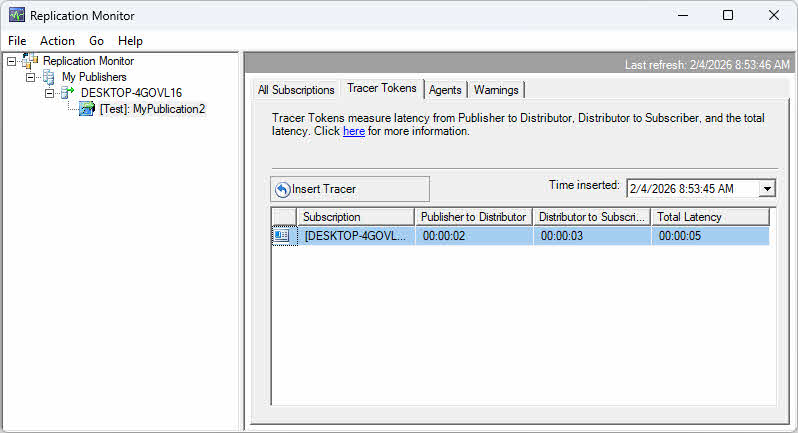Minimize the Replication Monitor window
This screenshot has height=433, width=798.
683,15
